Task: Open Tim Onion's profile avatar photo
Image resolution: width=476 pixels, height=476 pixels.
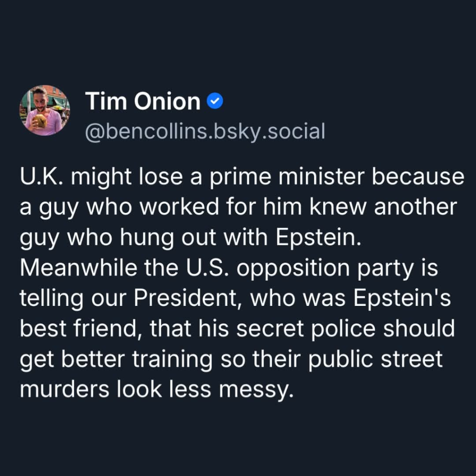Action: 44,111
